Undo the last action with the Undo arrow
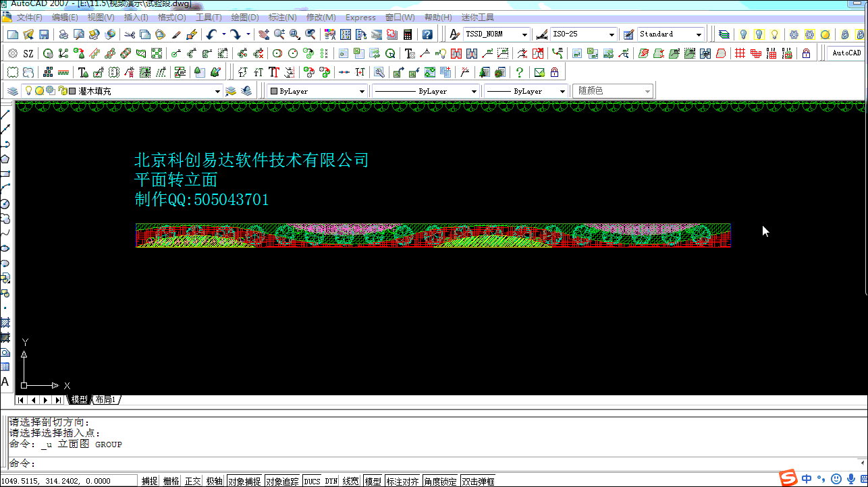The height and width of the screenshot is (487, 868). click(x=211, y=34)
